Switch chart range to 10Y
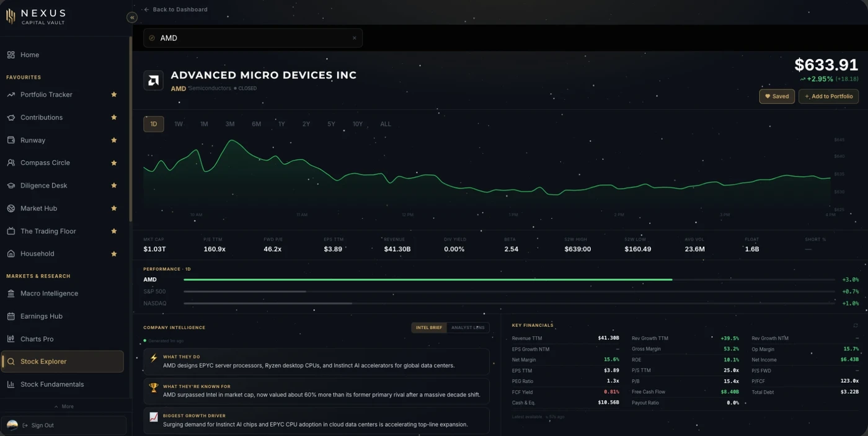The height and width of the screenshot is (436, 868). pos(358,124)
